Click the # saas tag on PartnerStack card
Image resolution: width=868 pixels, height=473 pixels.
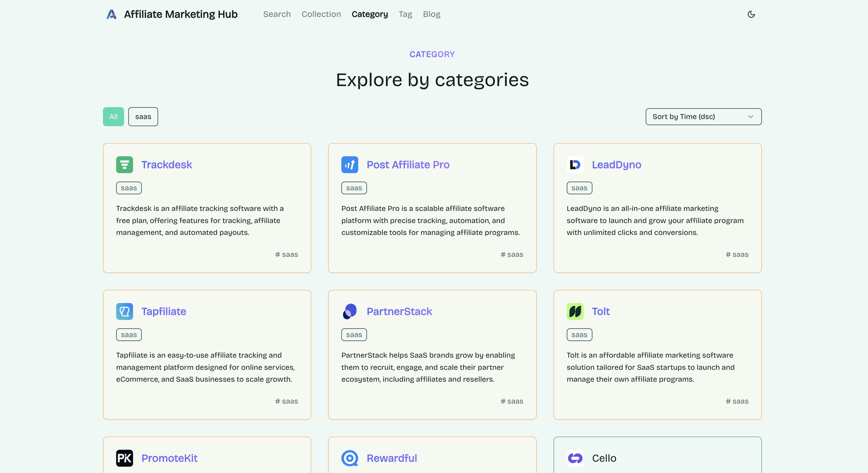click(x=512, y=401)
